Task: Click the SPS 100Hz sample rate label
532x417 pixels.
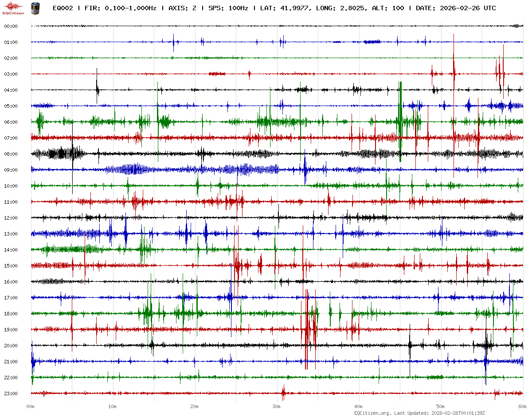Action: tap(229, 8)
